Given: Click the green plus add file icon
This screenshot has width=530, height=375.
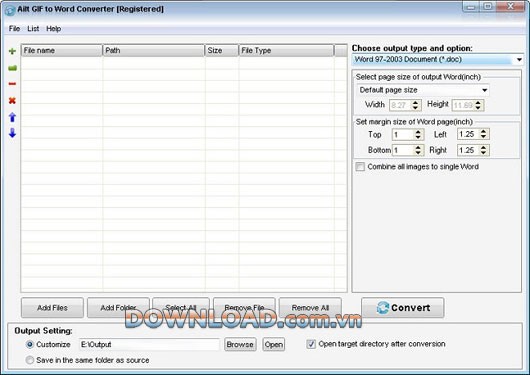Looking at the screenshot, I should pos(12,51).
